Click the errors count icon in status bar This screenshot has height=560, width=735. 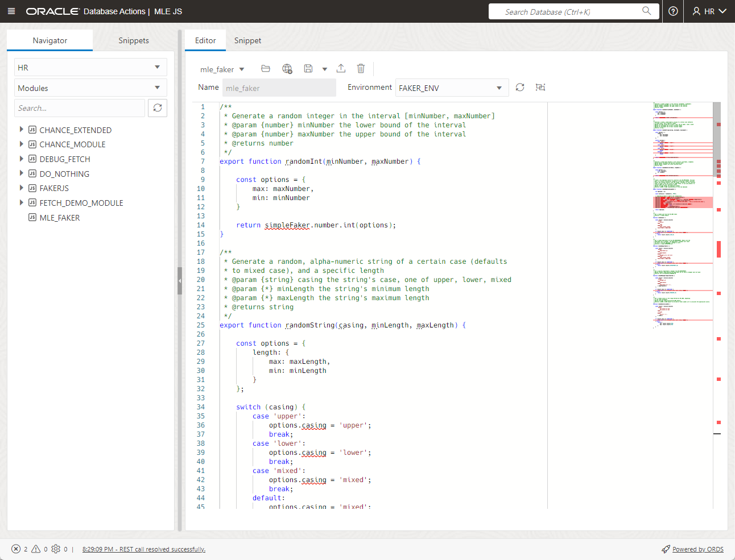pos(16,549)
